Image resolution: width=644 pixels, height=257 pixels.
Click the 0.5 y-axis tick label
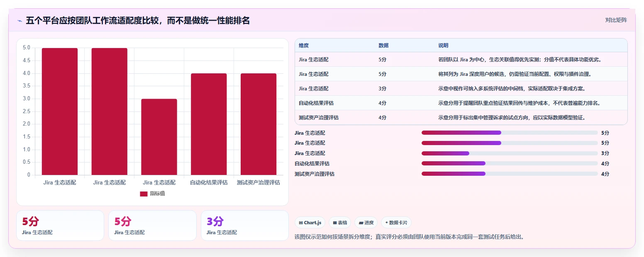point(26,162)
